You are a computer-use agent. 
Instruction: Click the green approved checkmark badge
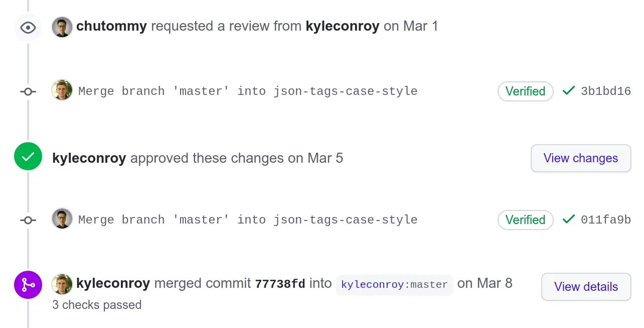28,156
